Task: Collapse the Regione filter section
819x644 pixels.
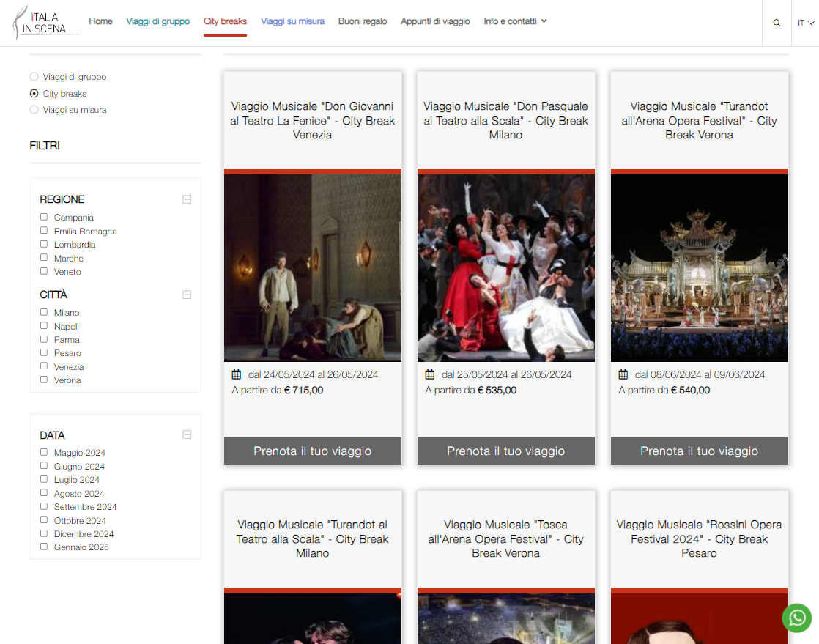Action: pyautogui.click(x=187, y=199)
